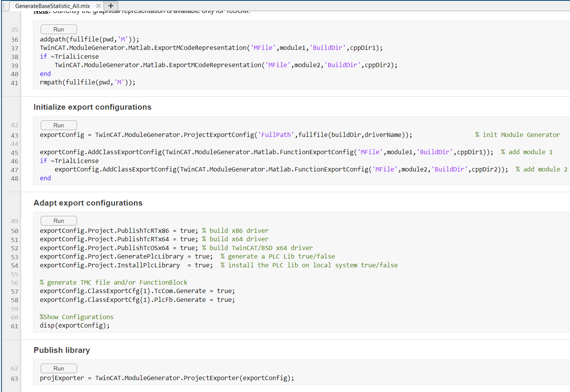
Task: Click the projExporter = ProjectExporter code line
Action: point(167,378)
